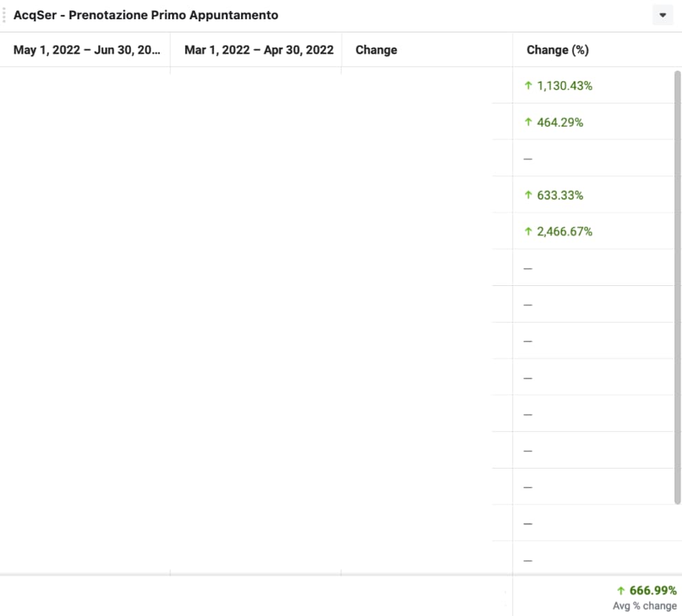
Task: Sort by May 1, 2022 – Jun 30 column
Action: click(87, 50)
